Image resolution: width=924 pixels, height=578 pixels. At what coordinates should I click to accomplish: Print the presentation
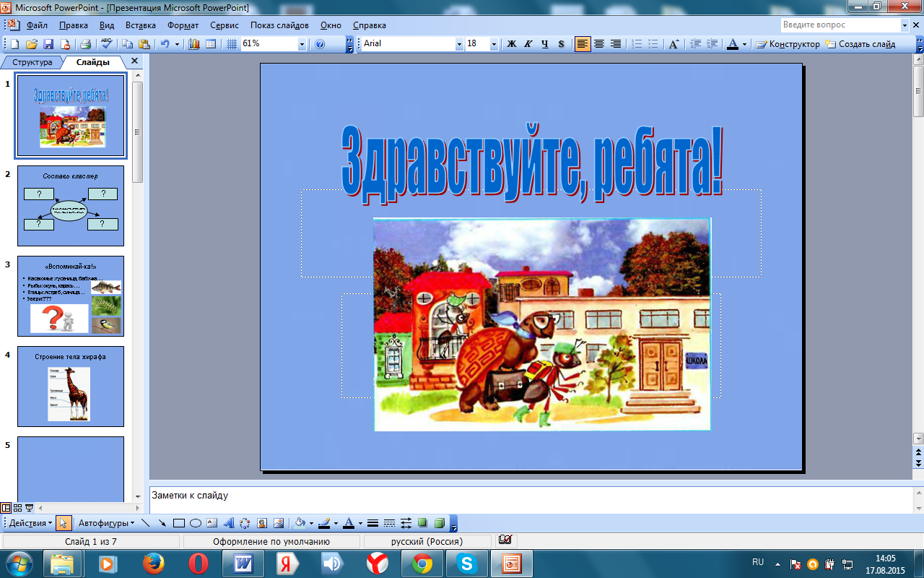tap(85, 44)
